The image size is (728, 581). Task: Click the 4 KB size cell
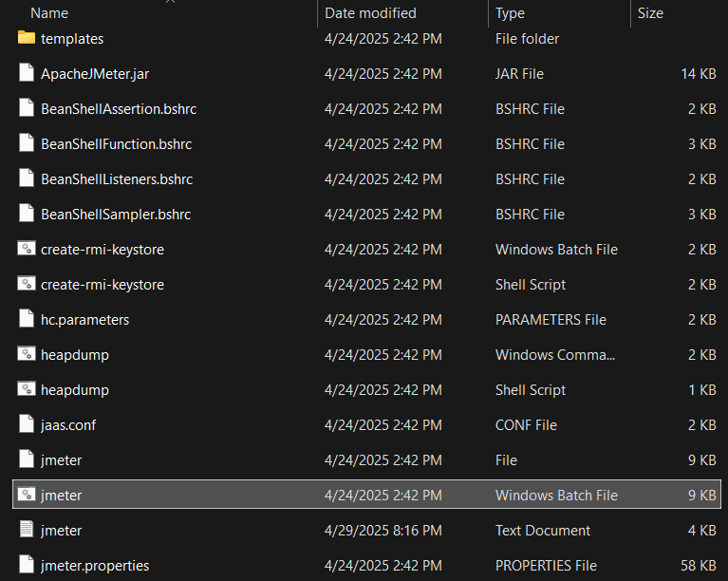pyautogui.click(x=702, y=531)
